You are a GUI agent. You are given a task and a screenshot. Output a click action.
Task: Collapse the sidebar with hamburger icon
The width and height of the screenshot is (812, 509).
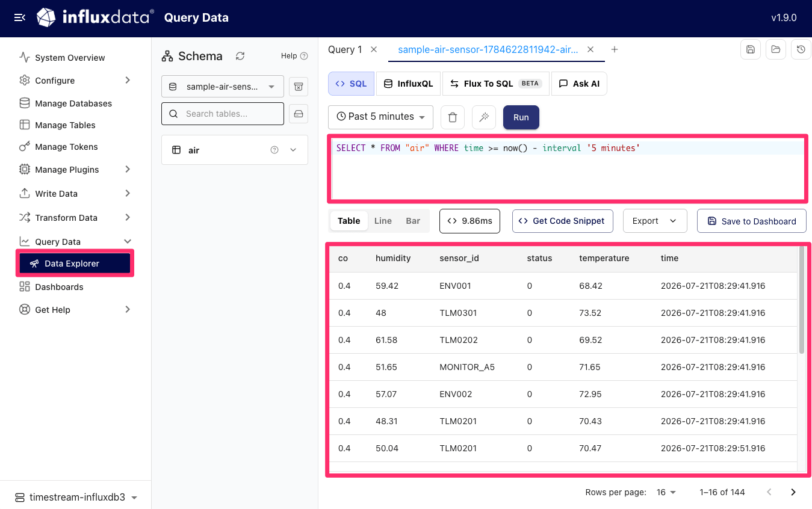pyautogui.click(x=19, y=17)
